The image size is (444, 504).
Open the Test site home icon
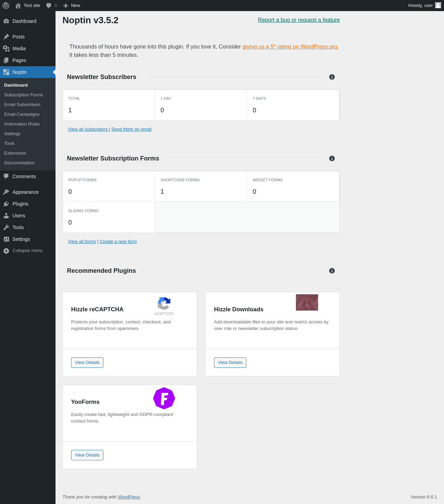(18, 6)
